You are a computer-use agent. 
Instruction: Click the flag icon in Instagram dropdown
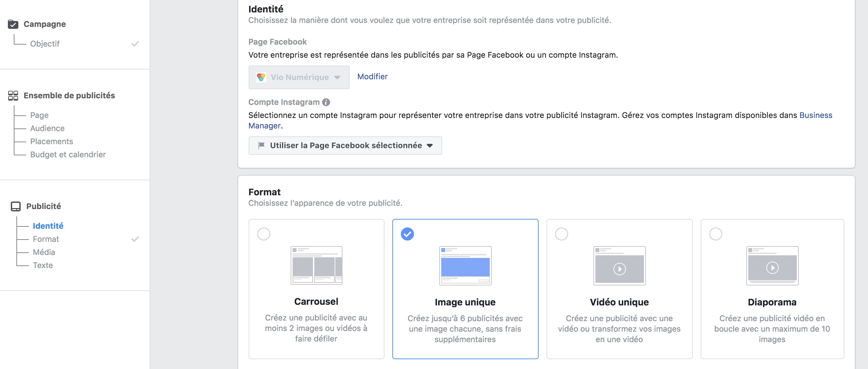coord(259,145)
